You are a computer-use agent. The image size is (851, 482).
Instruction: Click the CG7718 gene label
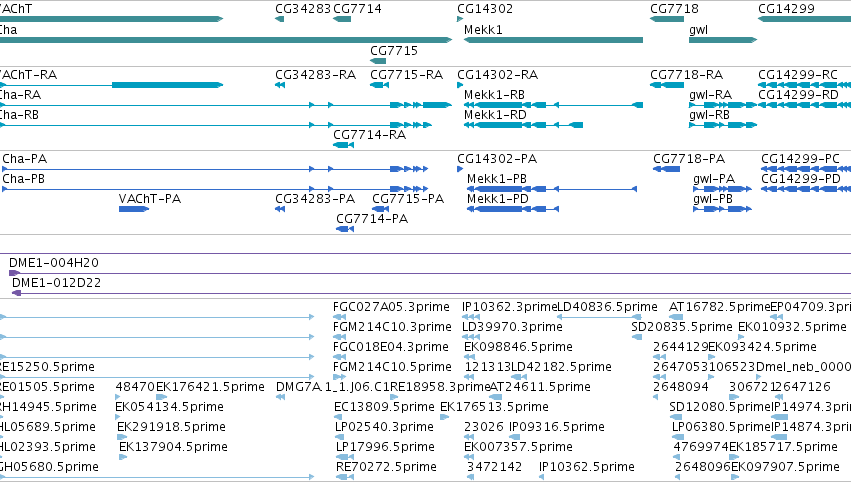[674, 9]
